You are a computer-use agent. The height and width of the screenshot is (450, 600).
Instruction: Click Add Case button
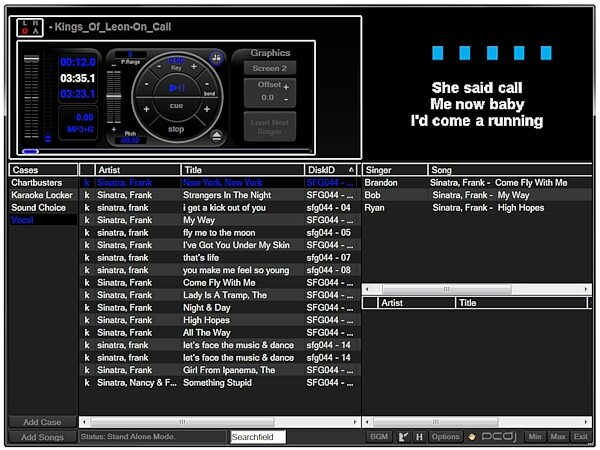click(42, 422)
